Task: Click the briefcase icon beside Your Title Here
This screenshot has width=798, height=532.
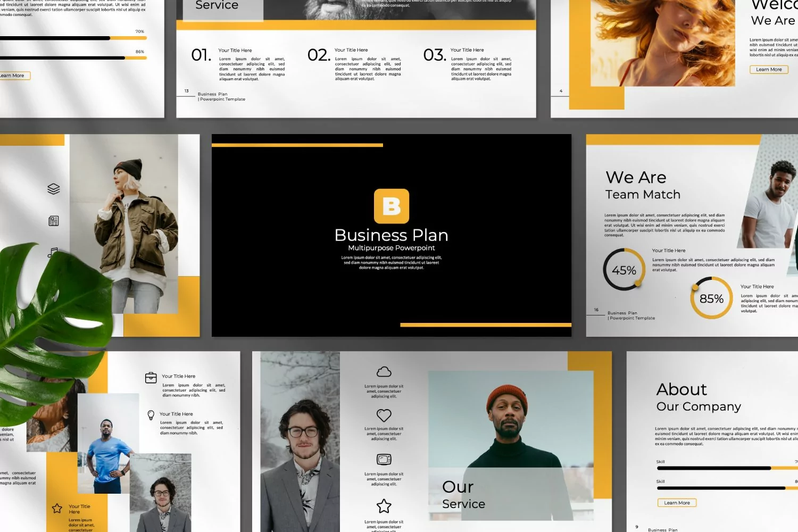Action: click(x=151, y=378)
